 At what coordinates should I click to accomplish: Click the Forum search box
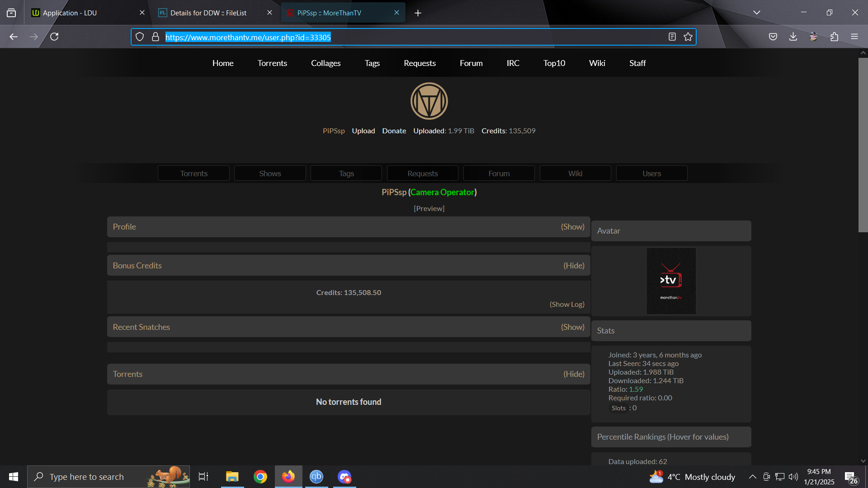499,174
